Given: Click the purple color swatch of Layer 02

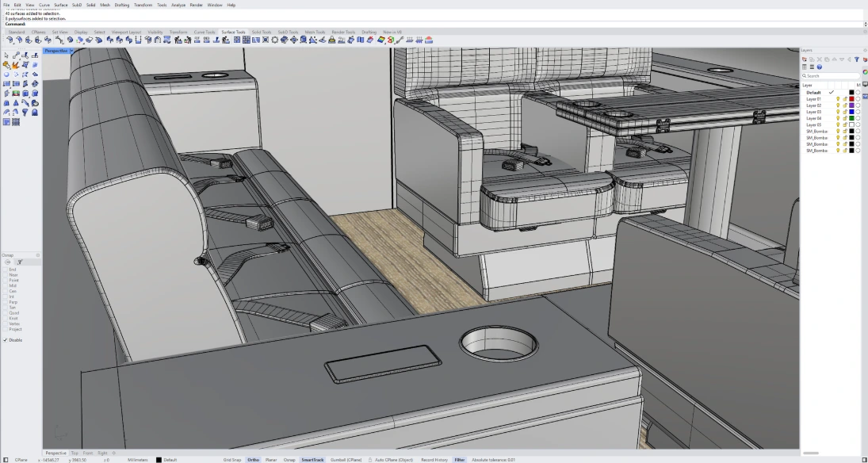Looking at the screenshot, I should pyautogui.click(x=851, y=105).
